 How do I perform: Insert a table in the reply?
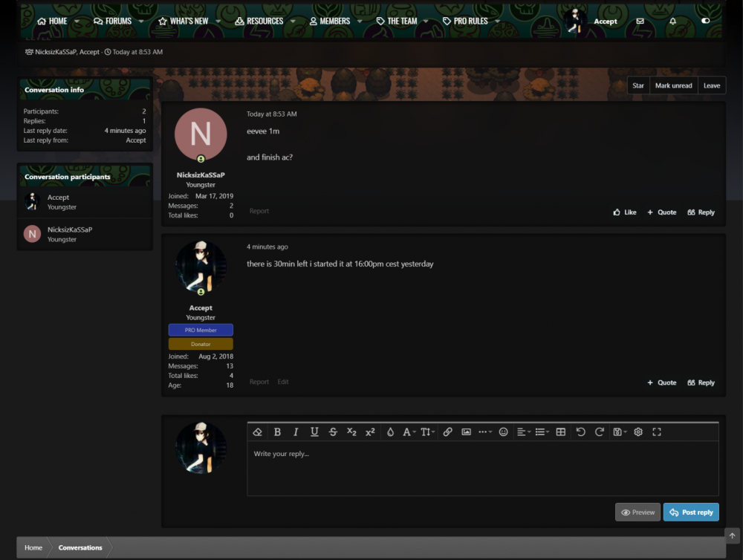tap(561, 432)
